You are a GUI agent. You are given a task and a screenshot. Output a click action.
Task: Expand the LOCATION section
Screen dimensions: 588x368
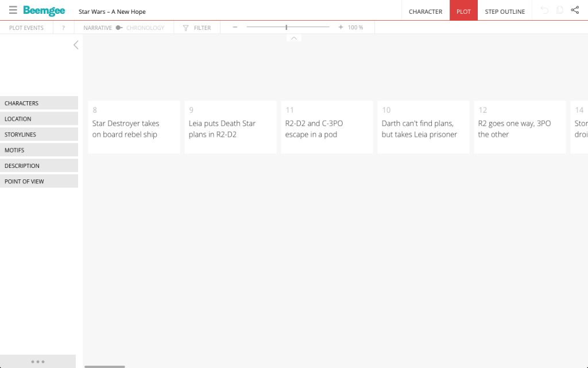point(39,118)
